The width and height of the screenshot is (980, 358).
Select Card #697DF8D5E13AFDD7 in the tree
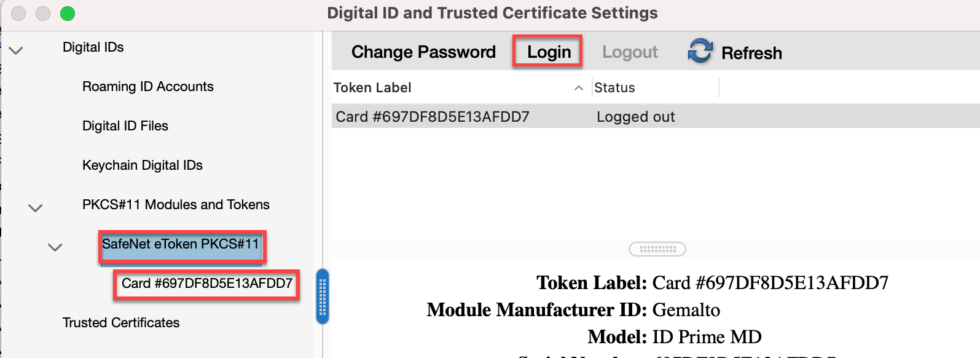tap(207, 284)
